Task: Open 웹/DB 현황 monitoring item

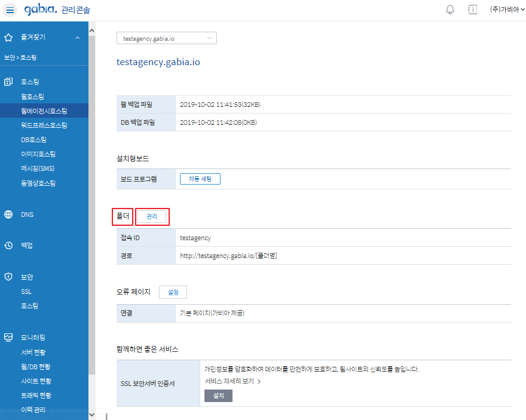Action: [35, 367]
